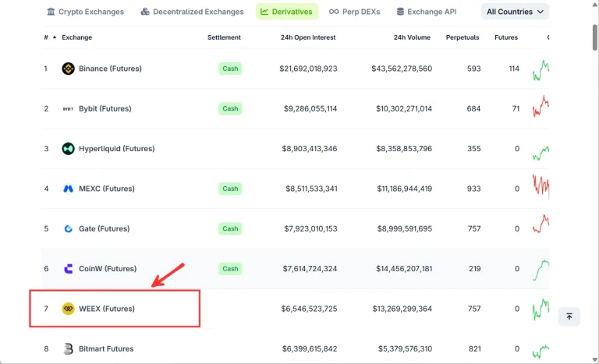Click the Binance (Futures) logo icon
Image resolution: width=599 pixels, height=364 pixels.
(x=68, y=69)
